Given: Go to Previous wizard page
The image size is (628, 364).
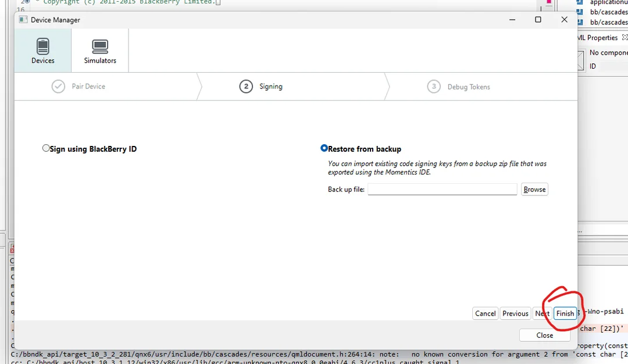Looking at the screenshot, I should (x=515, y=313).
